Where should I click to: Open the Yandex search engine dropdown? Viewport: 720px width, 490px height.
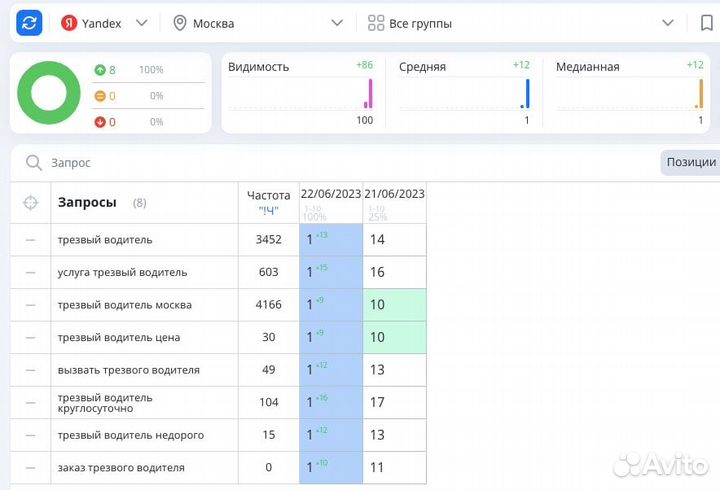(104, 23)
